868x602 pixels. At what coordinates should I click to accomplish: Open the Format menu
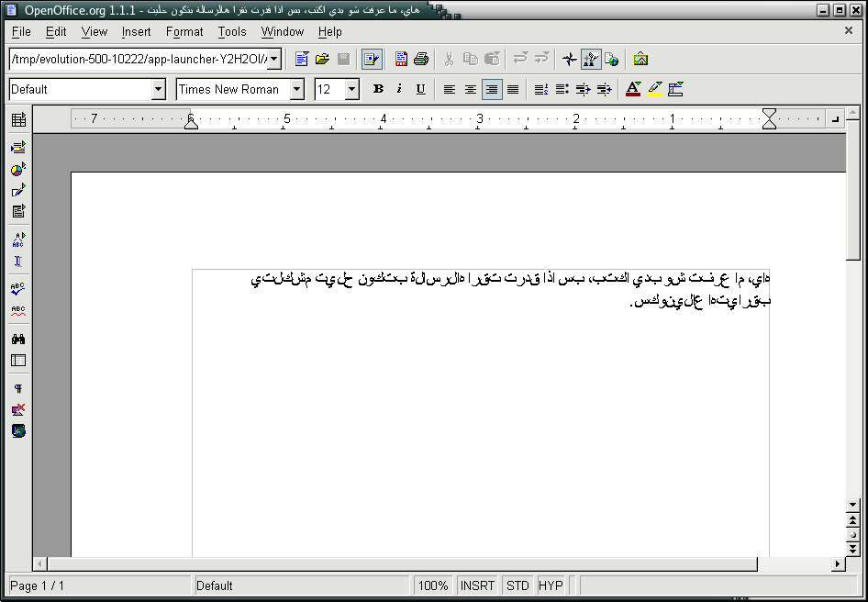[184, 31]
